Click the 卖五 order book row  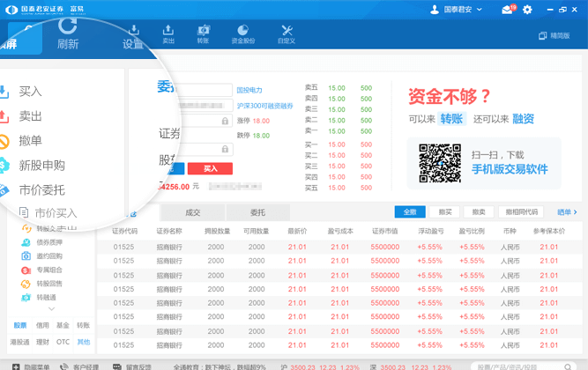pyautogui.click(x=339, y=88)
